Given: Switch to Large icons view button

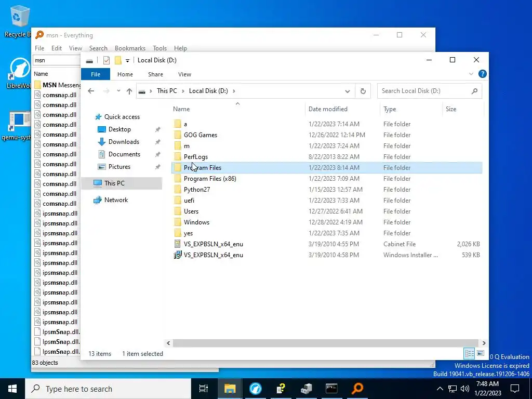Looking at the screenshot, I should [x=481, y=353].
